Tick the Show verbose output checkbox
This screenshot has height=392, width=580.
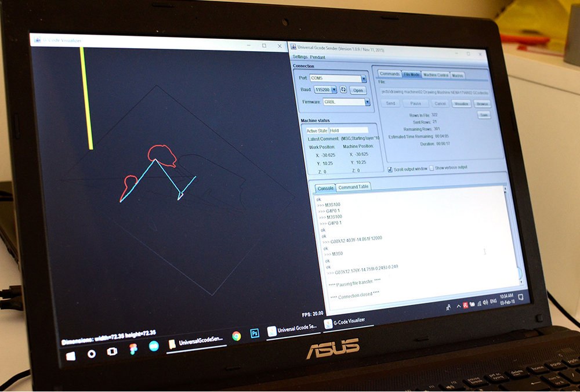click(x=432, y=168)
